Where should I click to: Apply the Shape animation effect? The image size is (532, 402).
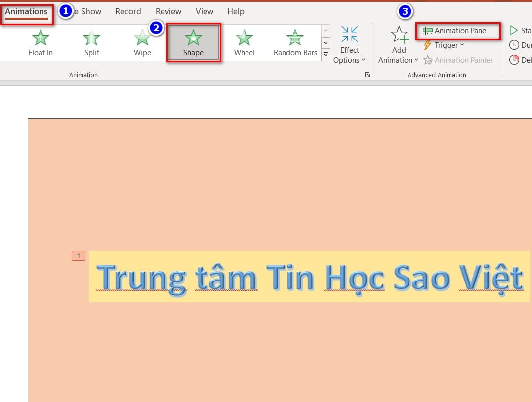[x=193, y=42]
